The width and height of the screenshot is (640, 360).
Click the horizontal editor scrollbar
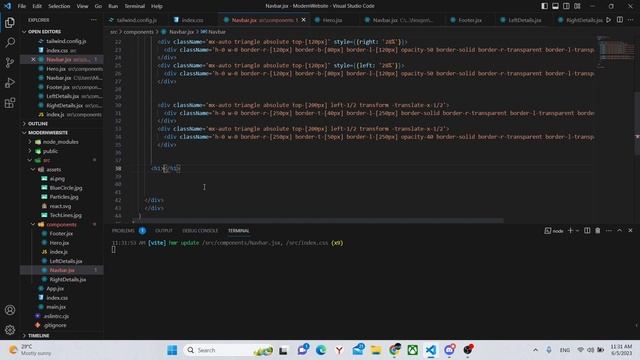point(318,221)
